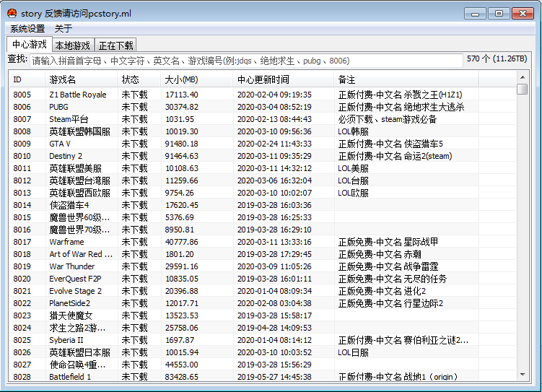Select the Warframe row
542x392 pixels.
pos(263,242)
